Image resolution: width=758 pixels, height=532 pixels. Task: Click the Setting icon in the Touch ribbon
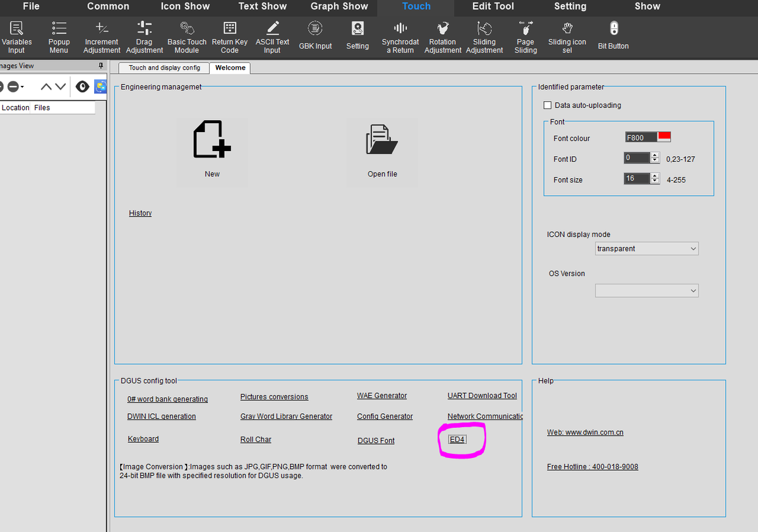tap(358, 36)
